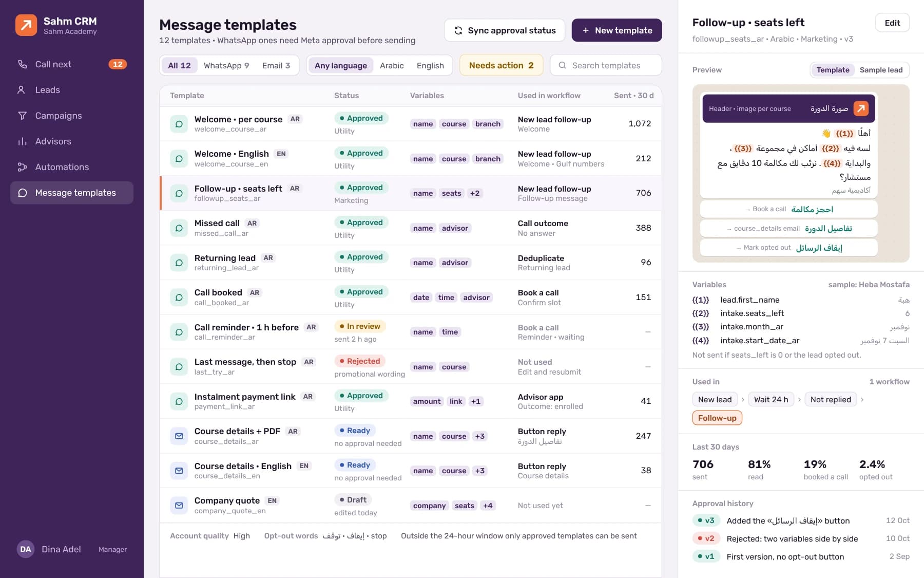Click the Wait 24 h workflow step

pos(771,400)
